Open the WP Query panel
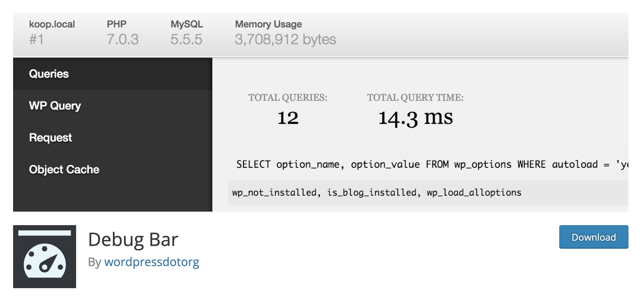Image resolution: width=644 pixels, height=298 pixels. tap(54, 106)
